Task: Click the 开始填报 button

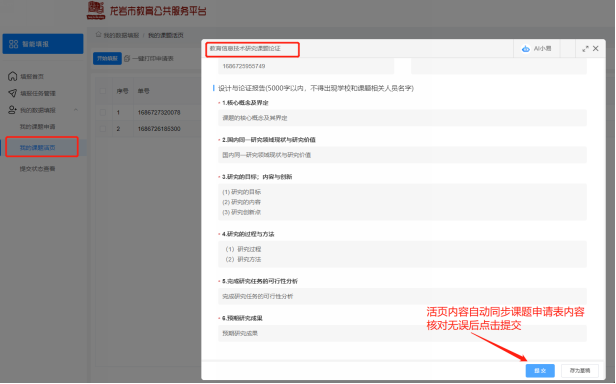Action: [x=107, y=59]
